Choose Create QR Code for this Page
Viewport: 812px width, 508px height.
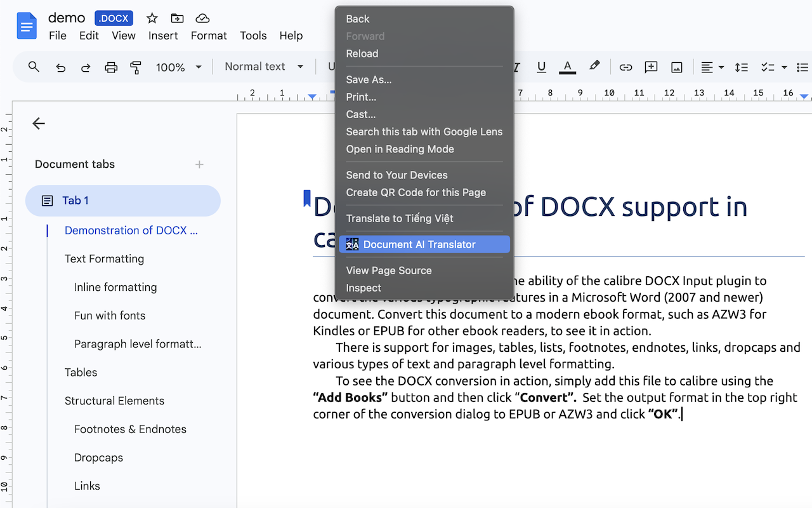point(424,192)
